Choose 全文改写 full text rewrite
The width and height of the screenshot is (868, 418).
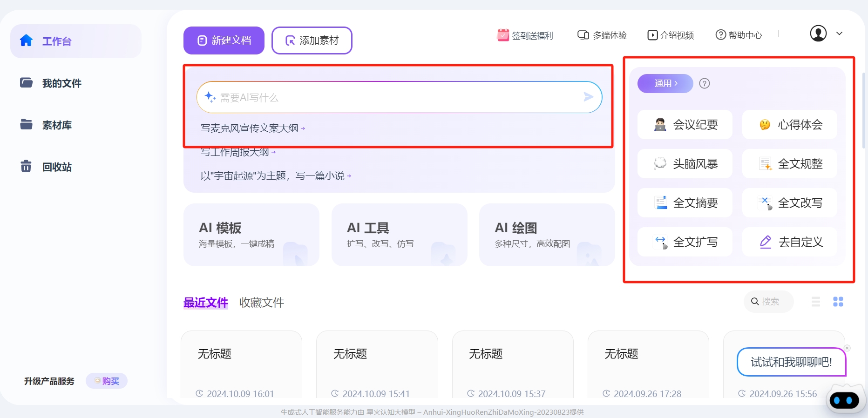click(790, 203)
